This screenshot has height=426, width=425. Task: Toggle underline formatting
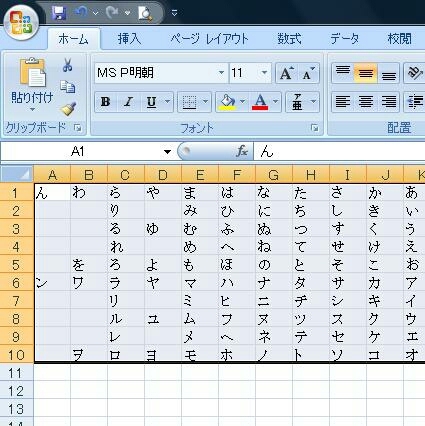152,102
